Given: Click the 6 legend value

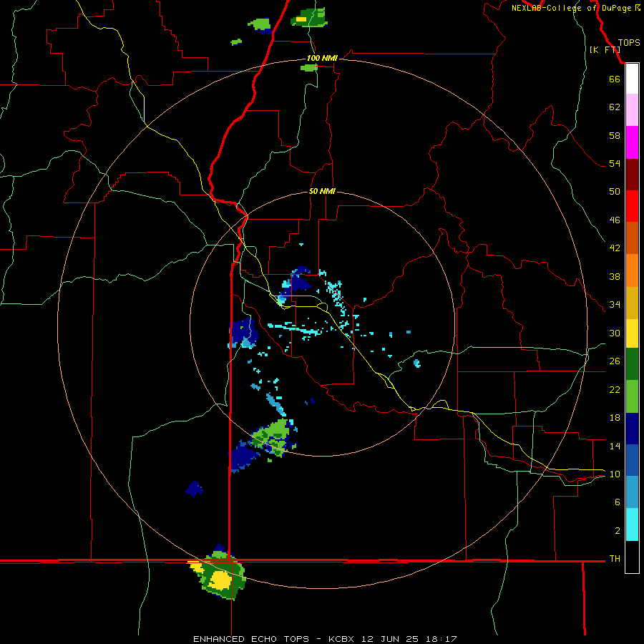Looking at the screenshot, I should coord(617,502).
